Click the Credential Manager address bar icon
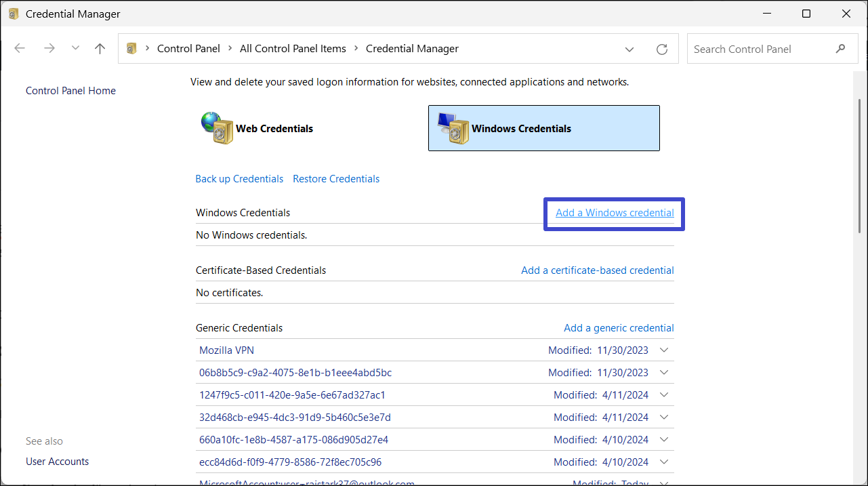This screenshot has width=868, height=486. point(133,49)
